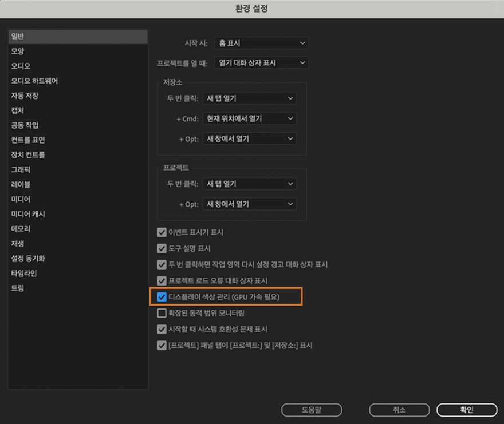The width and height of the screenshot is (504, 424).
Task: Open the 시작 시 dropdown menu
Action: [x=261, y=43]
